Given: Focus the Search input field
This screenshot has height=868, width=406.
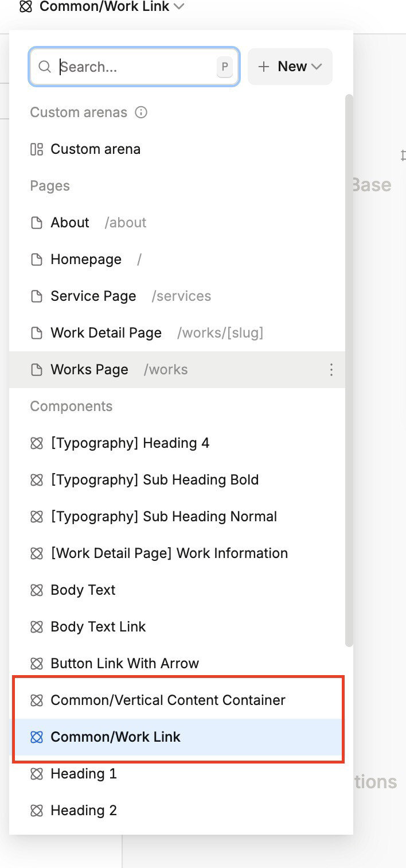Looking at the screenshot, I should click(135, 67).
